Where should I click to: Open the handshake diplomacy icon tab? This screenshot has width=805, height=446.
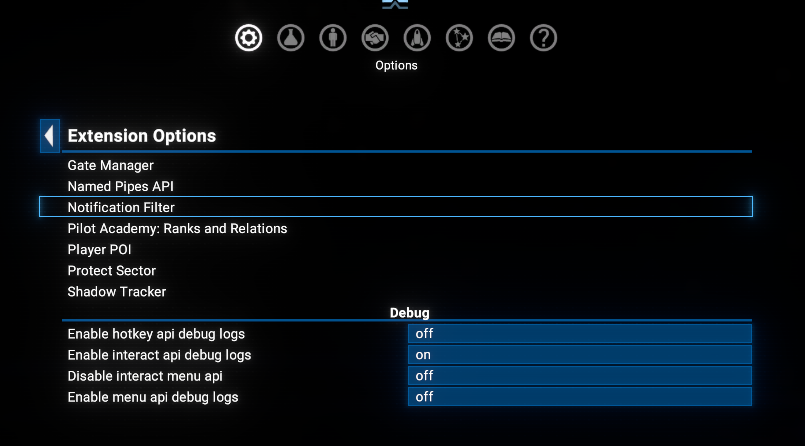[x=375, y=38]
